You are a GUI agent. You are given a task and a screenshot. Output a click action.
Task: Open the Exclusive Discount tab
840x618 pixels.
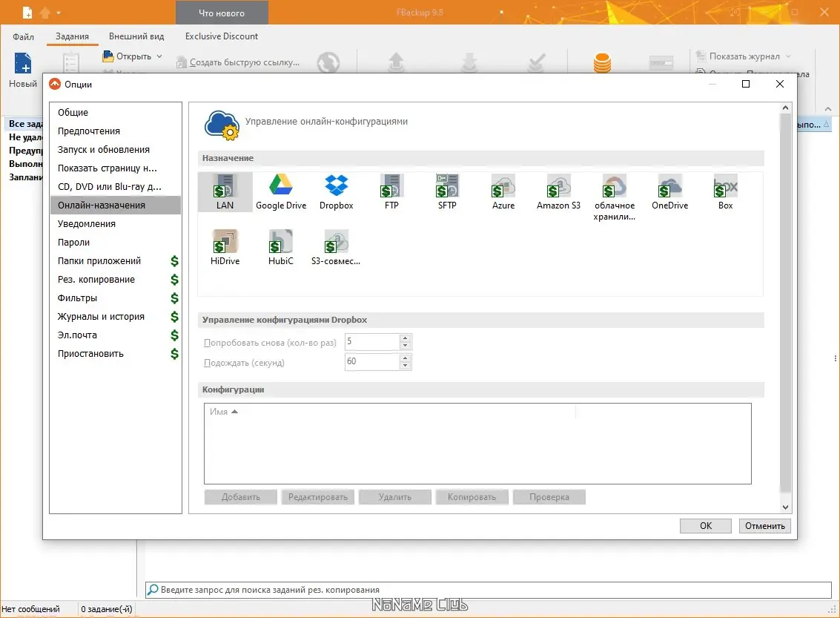pos(221,36)
